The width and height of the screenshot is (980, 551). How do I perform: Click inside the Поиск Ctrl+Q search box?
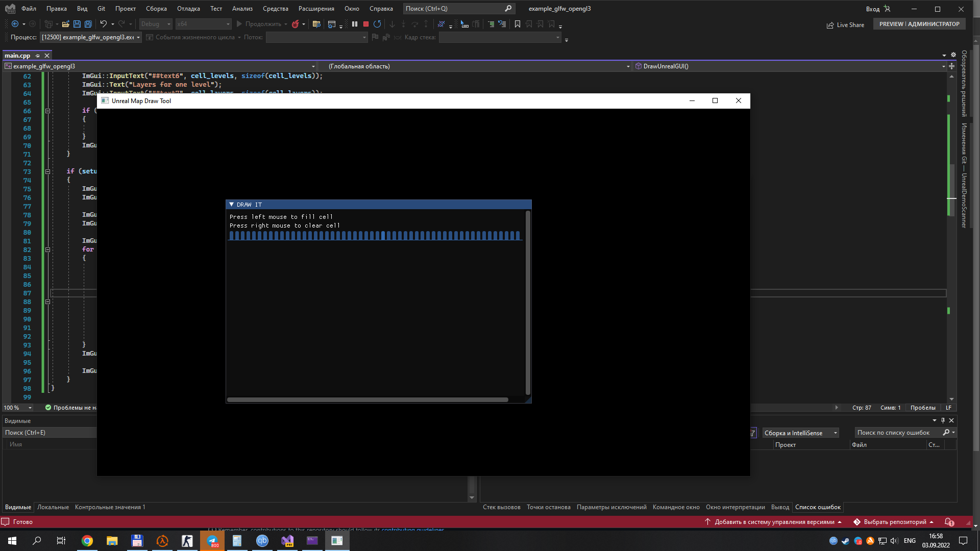[x=454, y=8]
